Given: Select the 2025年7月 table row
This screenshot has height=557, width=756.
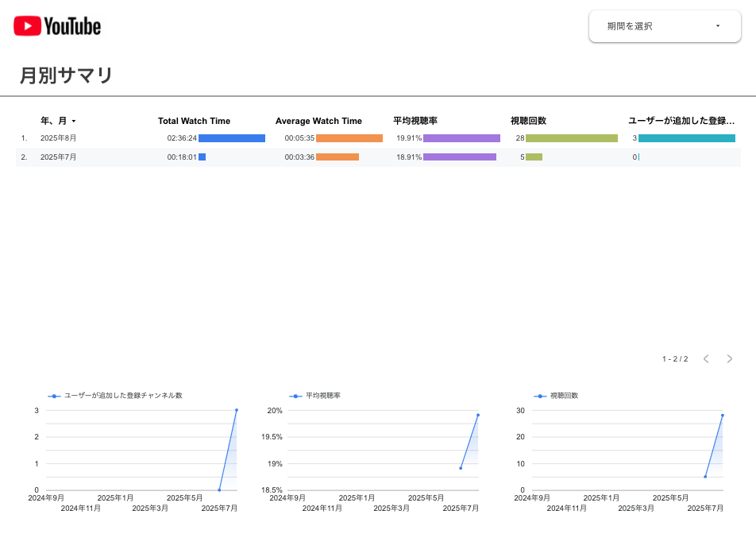Looking at the screenshot, I should (59, 157).
